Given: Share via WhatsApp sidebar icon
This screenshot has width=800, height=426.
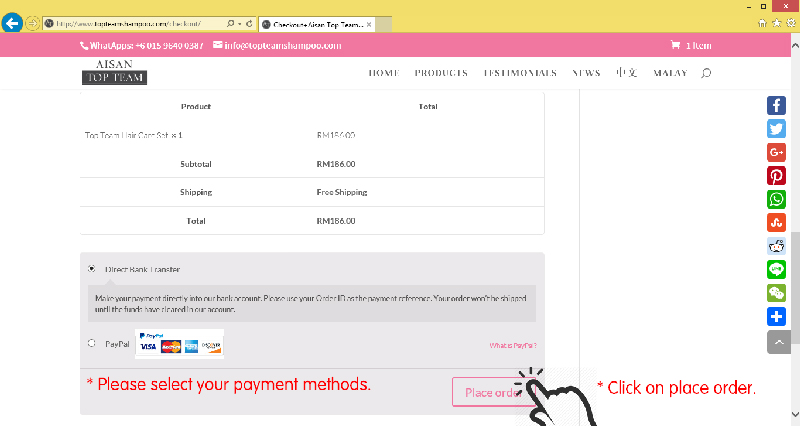Looking at the screenshot, I should [776, 199].
